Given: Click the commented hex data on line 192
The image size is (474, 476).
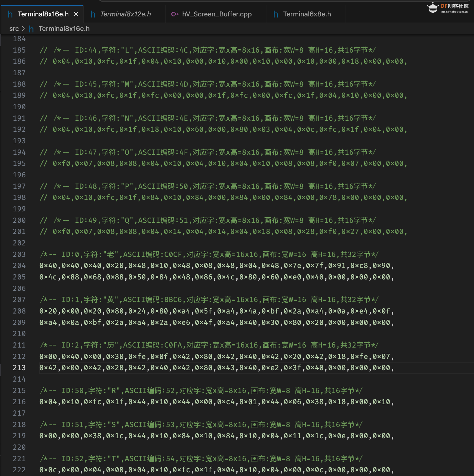Looking at the screenshot, I should [224, 129].
